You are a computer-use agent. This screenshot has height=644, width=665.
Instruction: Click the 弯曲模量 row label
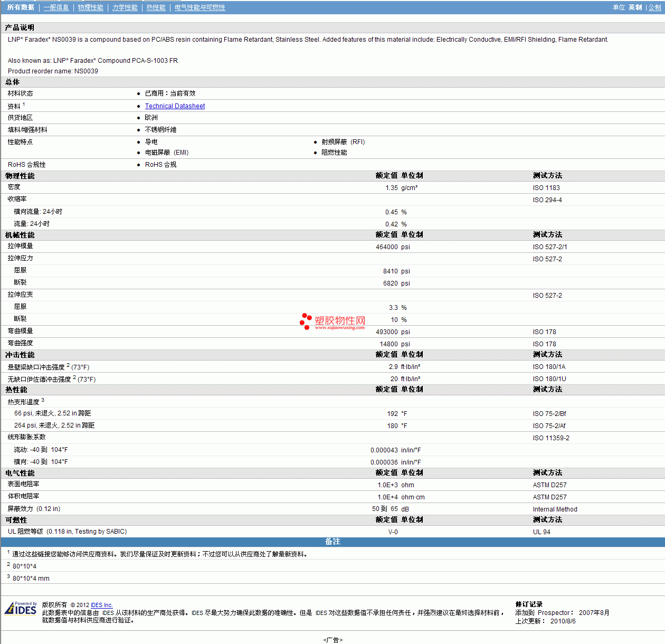[21, 331]
